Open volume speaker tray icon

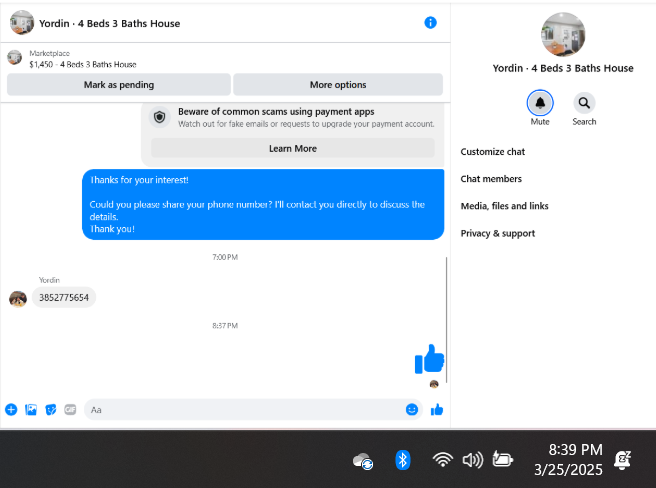pos(473,460)
